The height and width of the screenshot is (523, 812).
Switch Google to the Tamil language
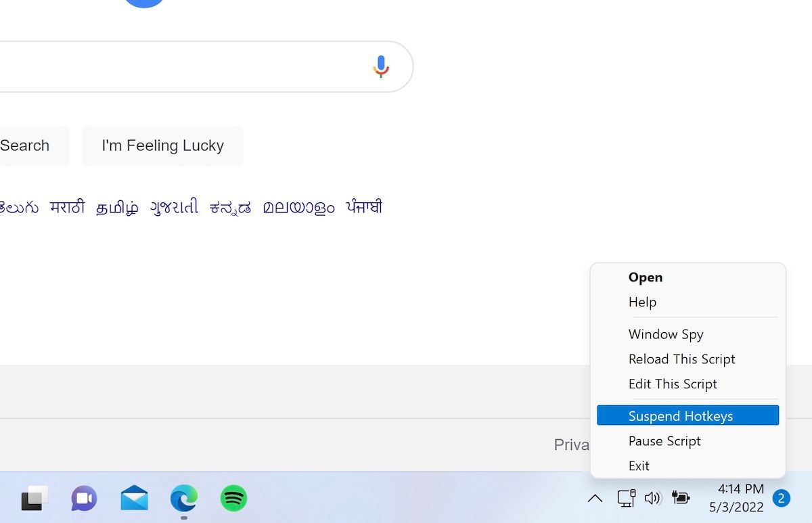pyautogui.click(x=117, y=207)
